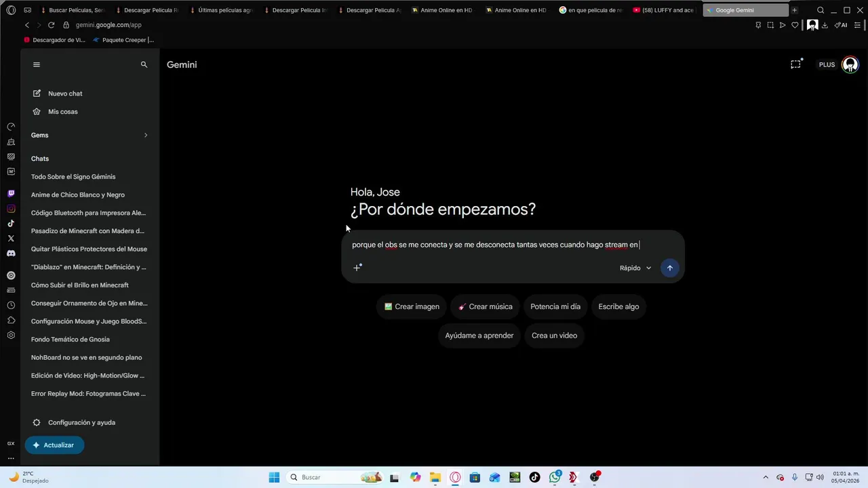This screenshot has height=488, width=868.
Task: Open Opera easy setup menu icon
Action: click(859, 25)
